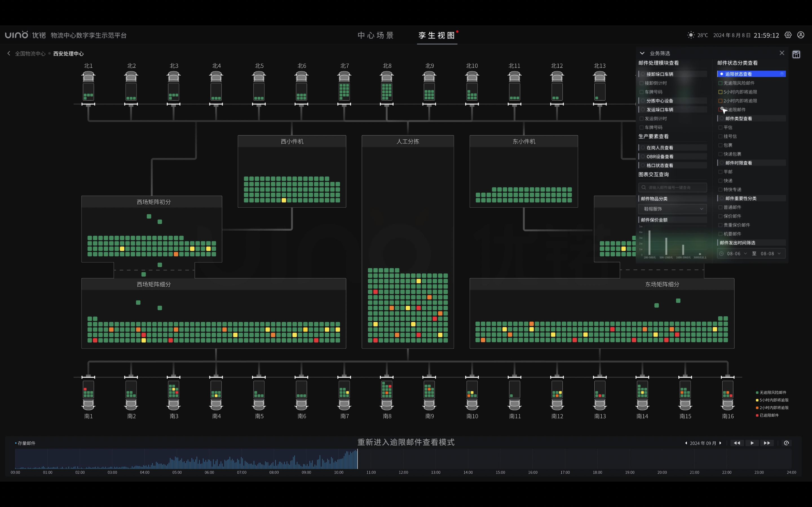Image resolution: width=812 pixels, height=507 pixels.
Task: Select the 孪生视图 tab
Action: click(436, 35)
